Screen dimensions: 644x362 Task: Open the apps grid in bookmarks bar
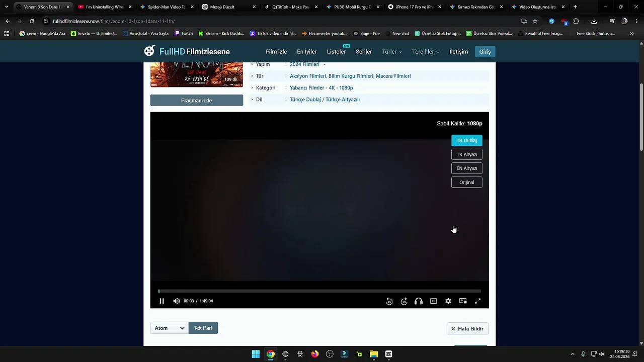pyautogui.click(x=7, y=34)
